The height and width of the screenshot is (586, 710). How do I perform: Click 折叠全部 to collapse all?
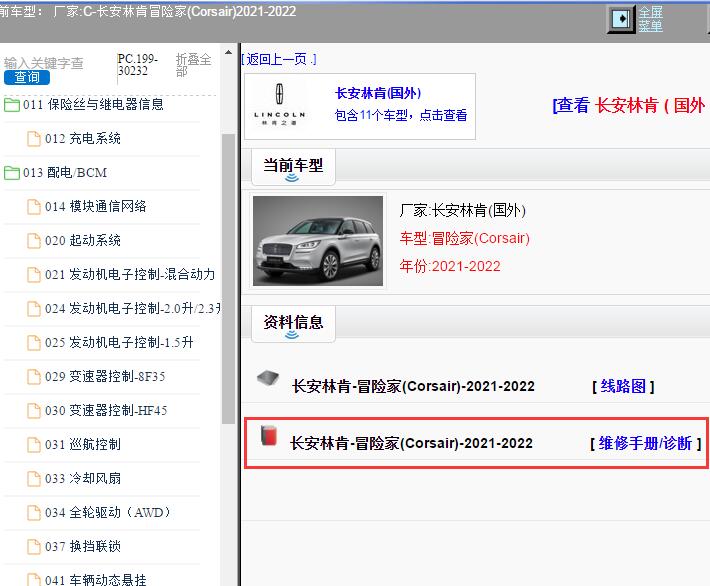click(193, 65)
